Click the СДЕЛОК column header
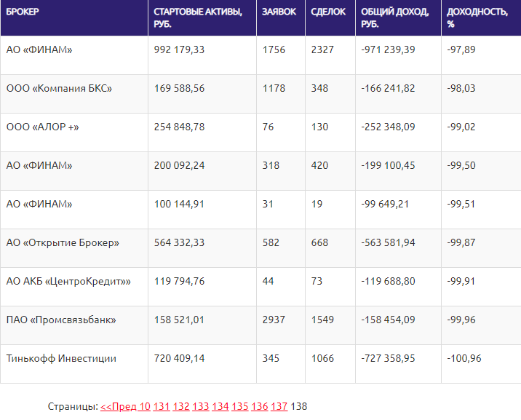 click(330, 17)
